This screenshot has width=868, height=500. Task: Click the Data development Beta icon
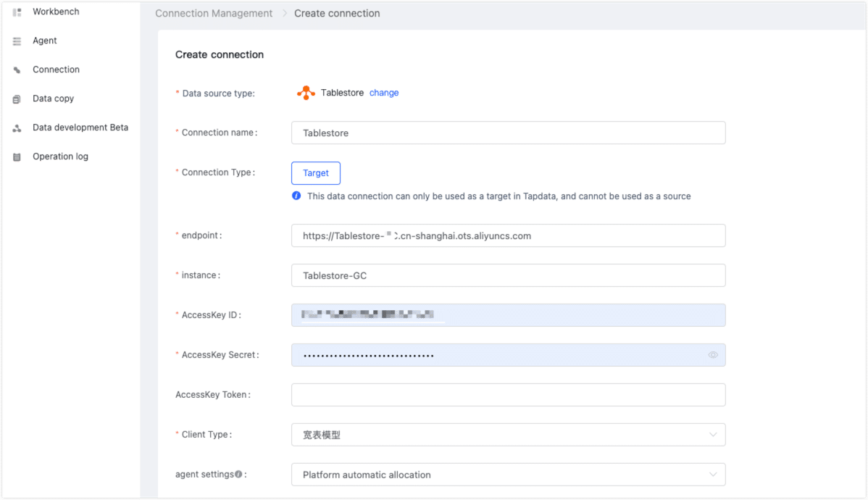point(17,128)
